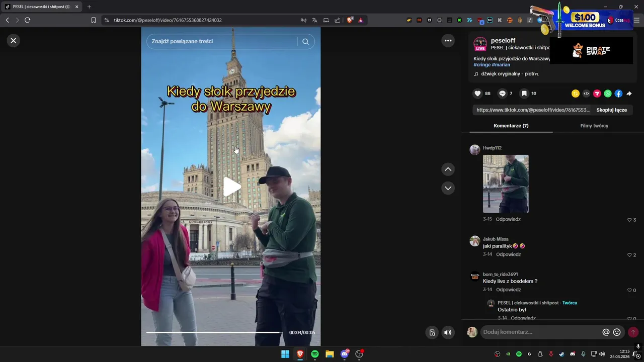Click the #cringe hashtag

[482, 65]
